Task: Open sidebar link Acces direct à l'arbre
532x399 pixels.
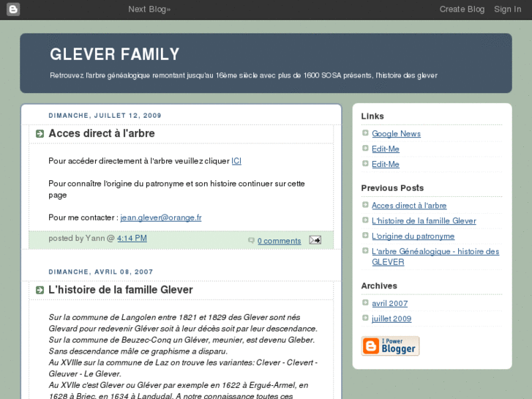Action: [x=409, y=206]
